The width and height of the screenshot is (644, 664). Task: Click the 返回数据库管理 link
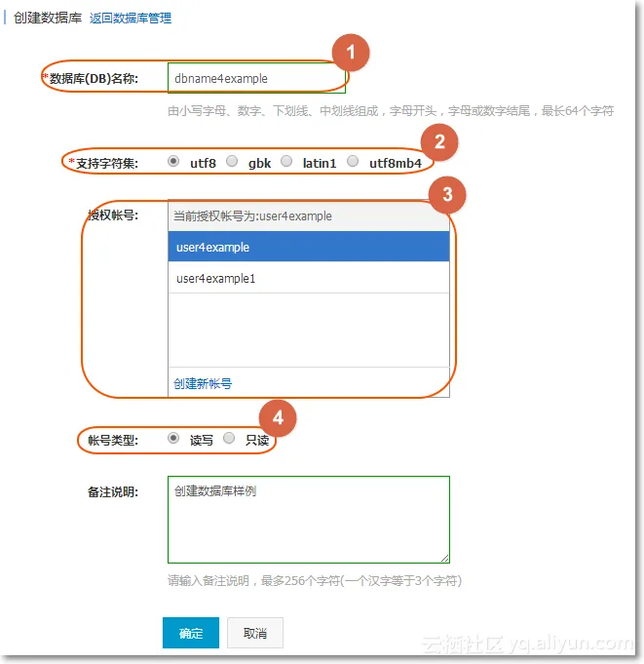(131, 19)
